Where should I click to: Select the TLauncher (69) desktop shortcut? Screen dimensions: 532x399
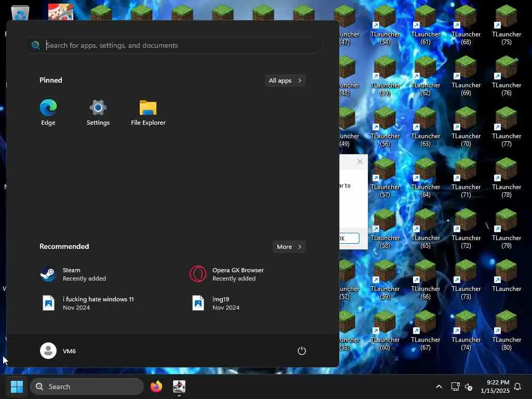tap(466, 76)
